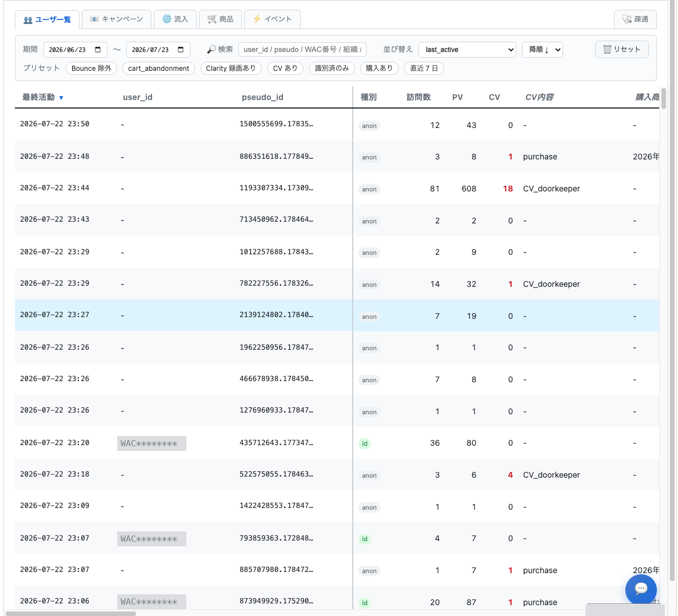The height and width of the screenshot is (616, 678).
Task: Open the イベント tab
Action: [x=272, y=19]
